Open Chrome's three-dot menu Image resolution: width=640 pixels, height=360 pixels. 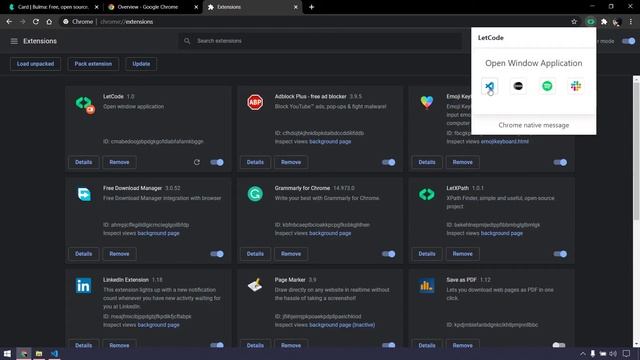point(631,22)
